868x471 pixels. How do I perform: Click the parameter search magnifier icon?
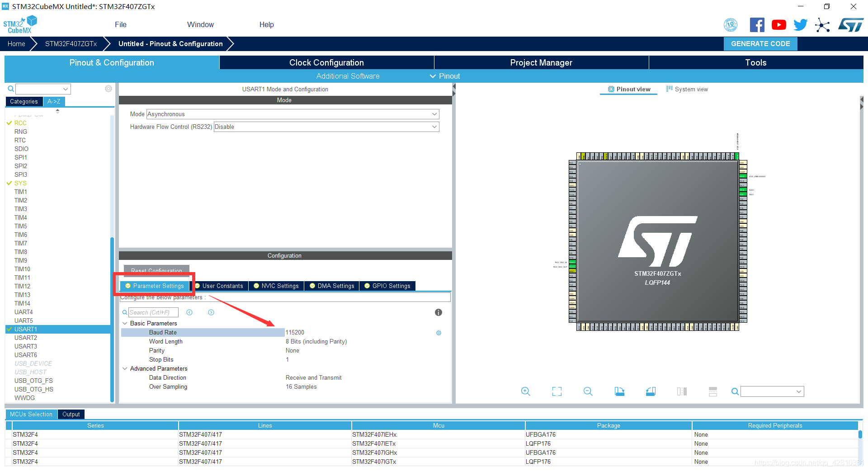[125, 312]
